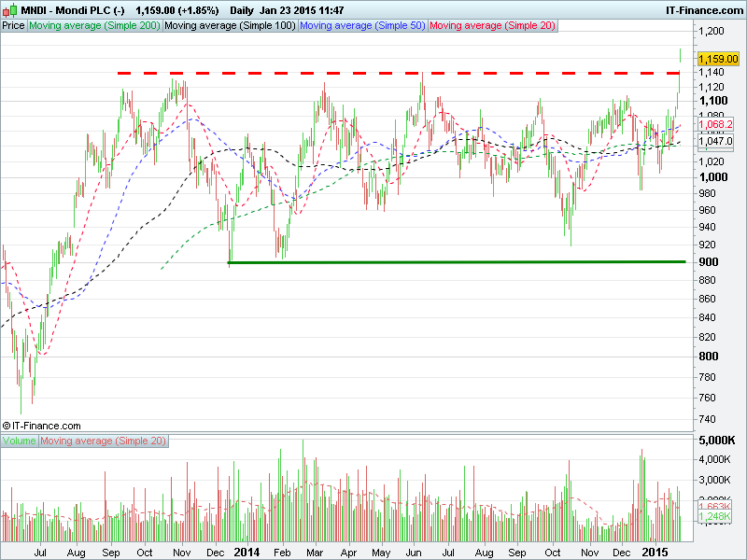747x560 pixels.
Task: Select Moving average (Simple 200) legend label
Action: [x=94, y=26]
